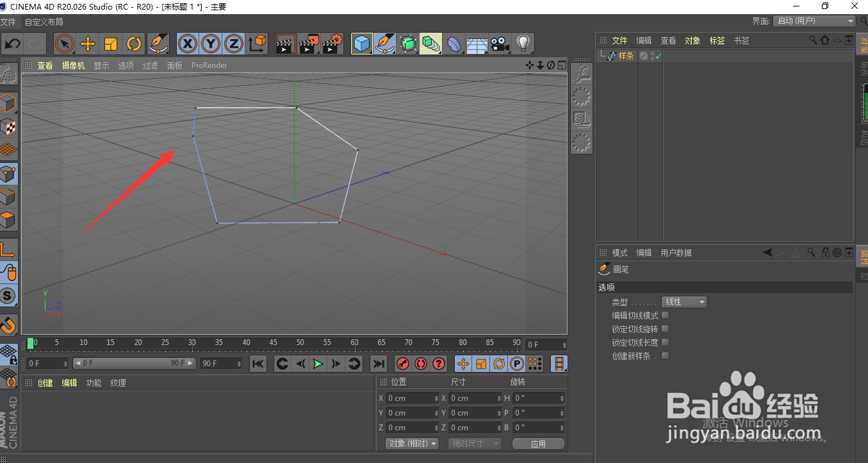Select the Move tool in top toolbar
868x463 pixels.
(x=88, y=44)
